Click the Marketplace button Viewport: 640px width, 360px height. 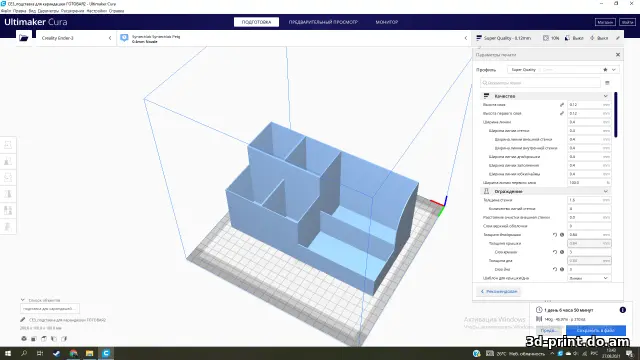tap(605, 22)
